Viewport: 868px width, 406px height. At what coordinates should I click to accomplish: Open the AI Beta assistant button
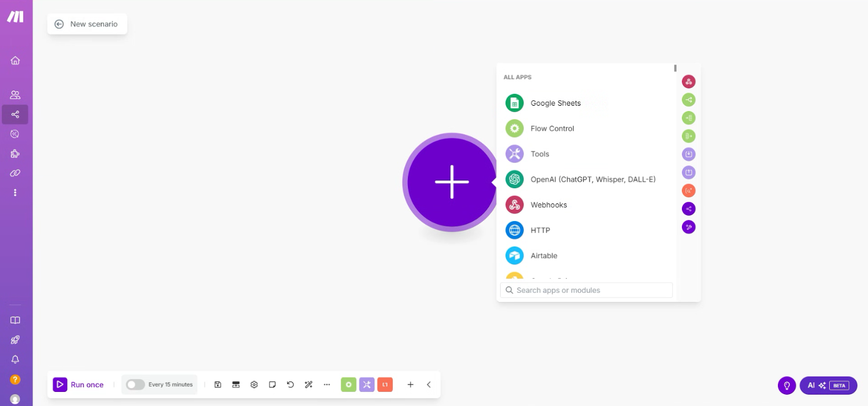click(x=828, y=385)
